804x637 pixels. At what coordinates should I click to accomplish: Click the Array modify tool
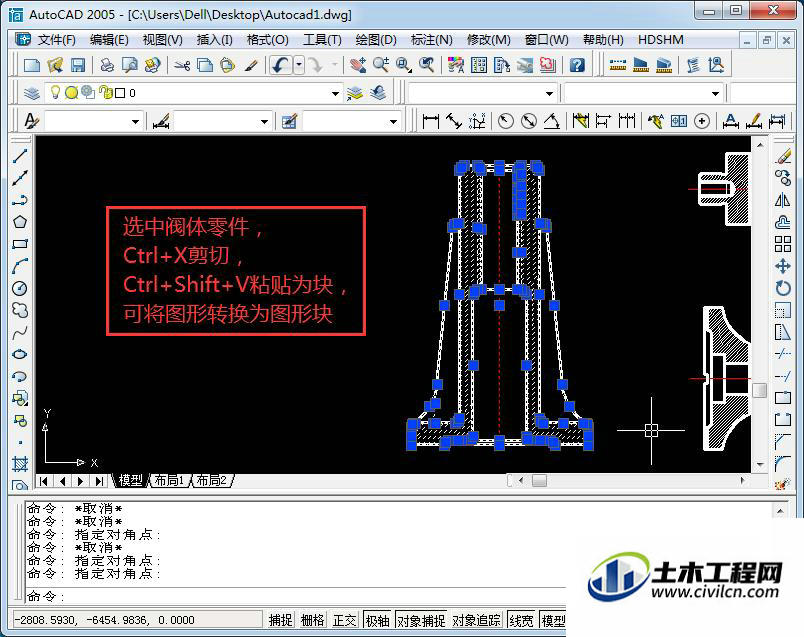pos(783,244)
